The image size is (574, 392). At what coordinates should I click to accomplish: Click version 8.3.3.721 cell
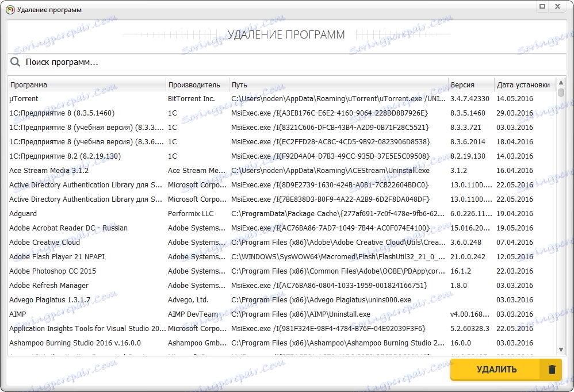point(466,128)
